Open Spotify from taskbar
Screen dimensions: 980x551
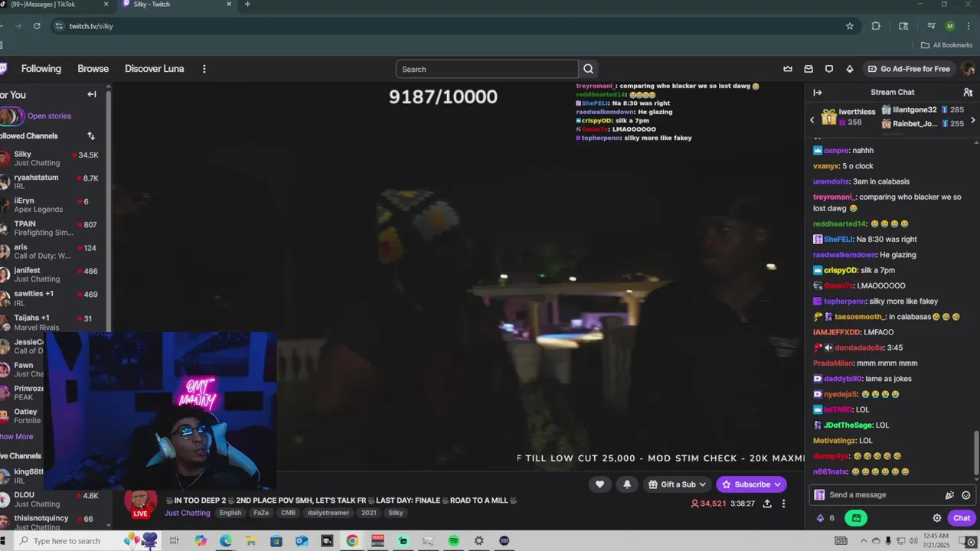pyautogui.click(x=453, y=541)
